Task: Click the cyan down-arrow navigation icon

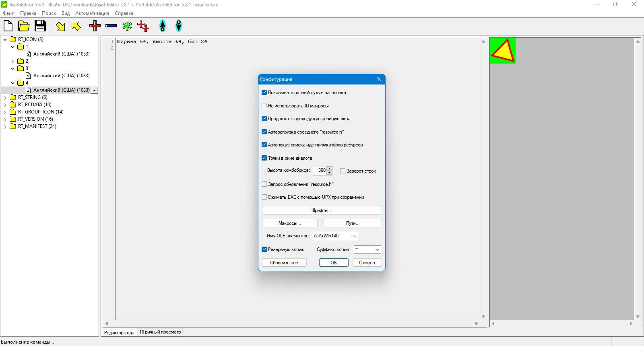Action: pos(179,26)
